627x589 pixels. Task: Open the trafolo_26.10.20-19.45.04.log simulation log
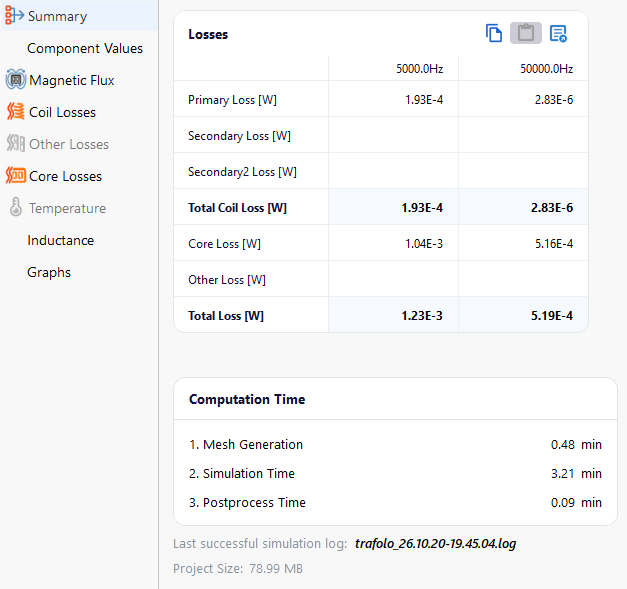pyautogui.click(x=435, y=543)
